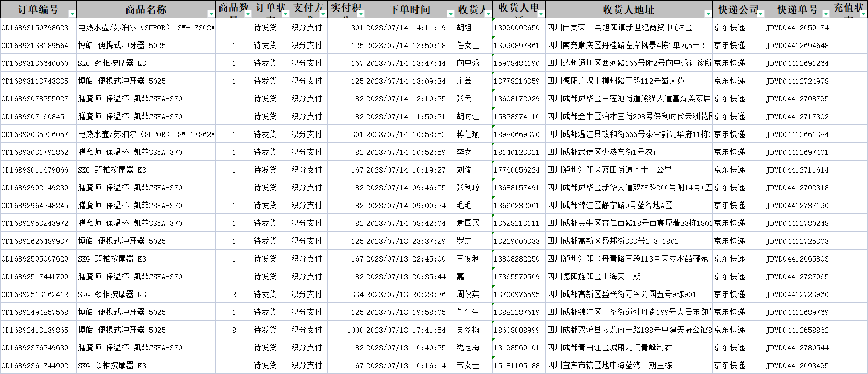Viewport: 868px width, 374px height.
Task: Select order number OD16893078255027
Action: (x=35, y=99)
